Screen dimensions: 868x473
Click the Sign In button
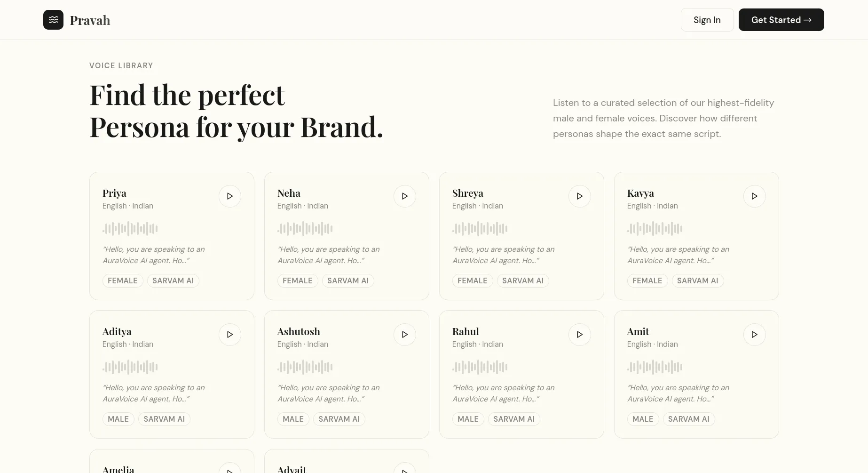click(707, 20)
